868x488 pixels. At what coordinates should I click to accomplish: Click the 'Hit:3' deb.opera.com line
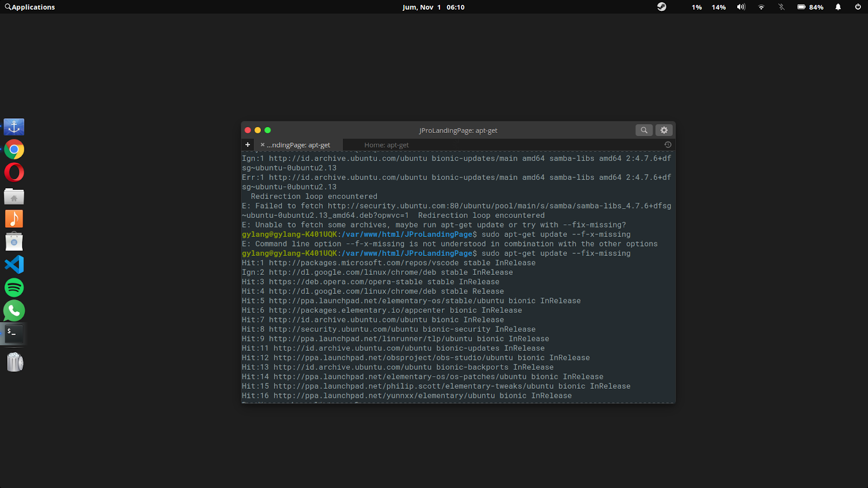371,282
